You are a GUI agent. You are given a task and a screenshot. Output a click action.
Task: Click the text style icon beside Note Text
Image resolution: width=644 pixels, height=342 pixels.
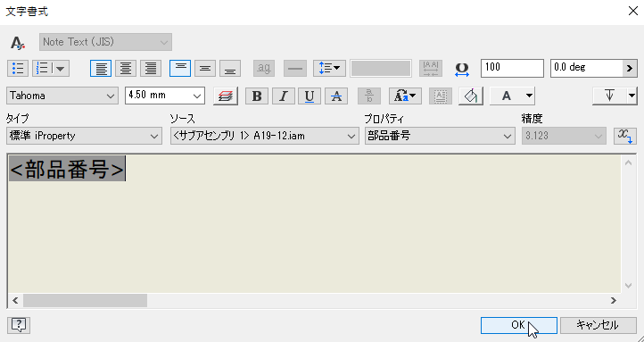[x=18, y=42]
